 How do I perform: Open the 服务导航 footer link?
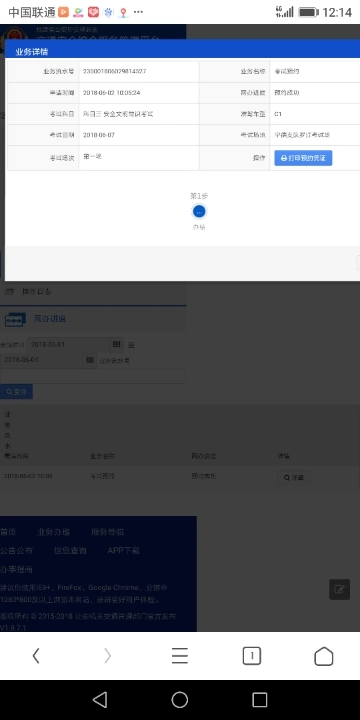(107, 532)
